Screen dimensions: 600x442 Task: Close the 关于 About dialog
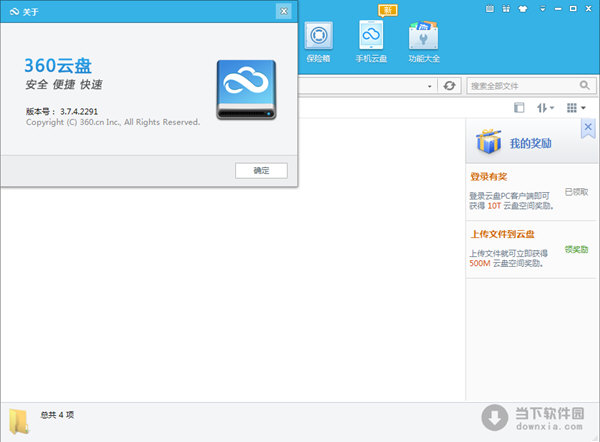pos(284,11)
